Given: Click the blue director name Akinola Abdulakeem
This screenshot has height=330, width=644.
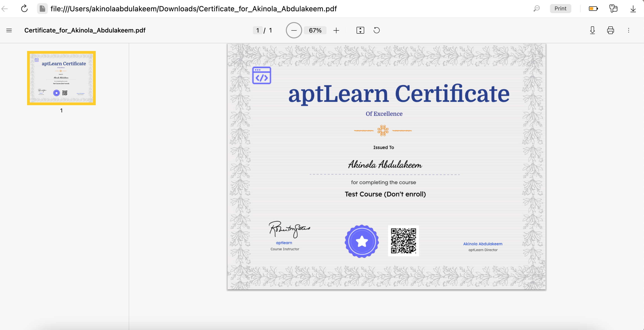Looking at the screenshot, I should [x=483, y=244].
